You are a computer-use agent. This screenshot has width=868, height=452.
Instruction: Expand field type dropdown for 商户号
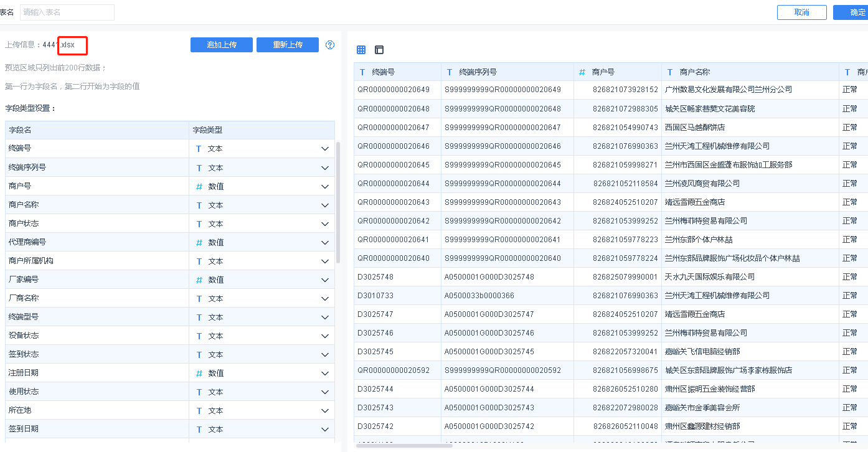(x=324, y=186)
